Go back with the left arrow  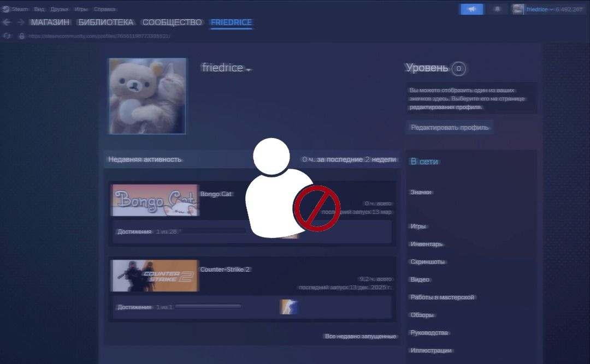coord(7,22)
